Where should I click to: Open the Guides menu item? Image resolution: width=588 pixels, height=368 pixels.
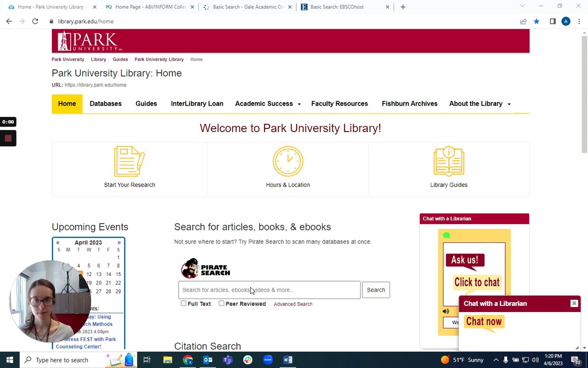(146, 103)
